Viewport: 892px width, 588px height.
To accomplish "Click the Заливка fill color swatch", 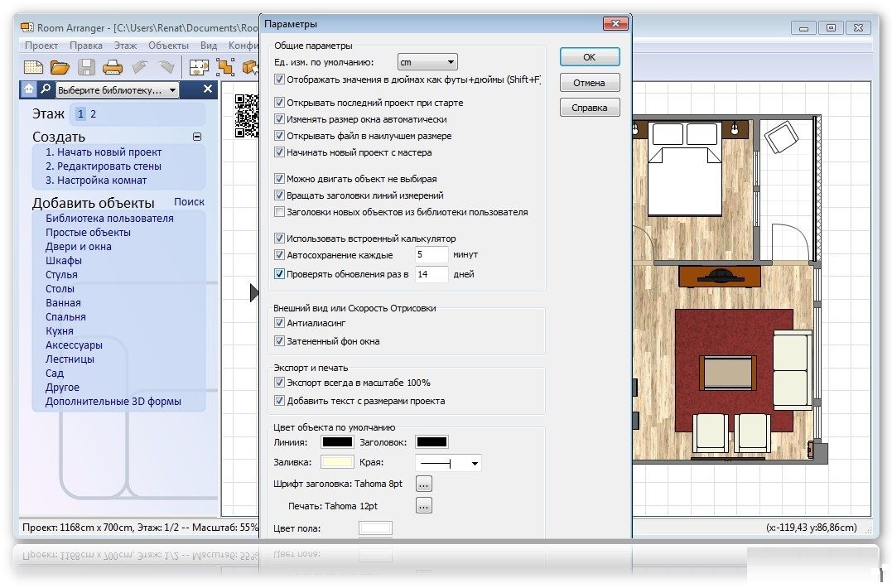I will click(x=337, y=463).
